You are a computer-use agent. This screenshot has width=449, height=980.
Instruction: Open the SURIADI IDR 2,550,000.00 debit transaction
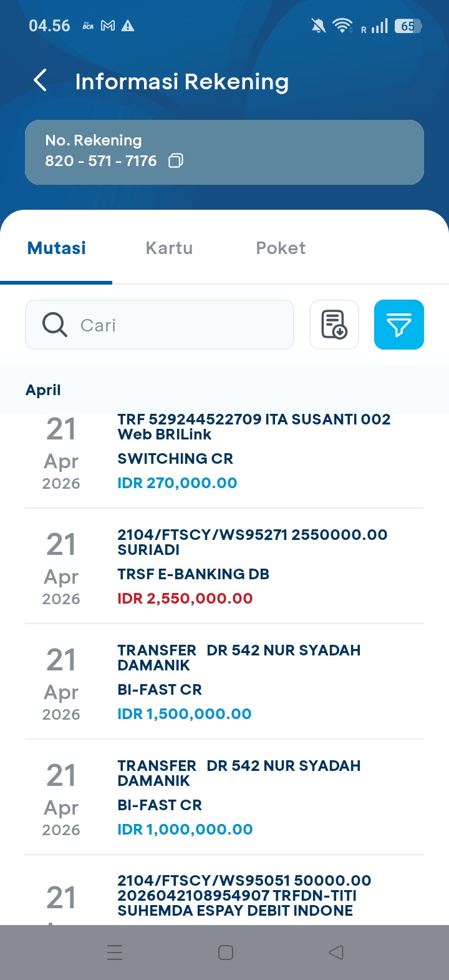click(224, 566)
